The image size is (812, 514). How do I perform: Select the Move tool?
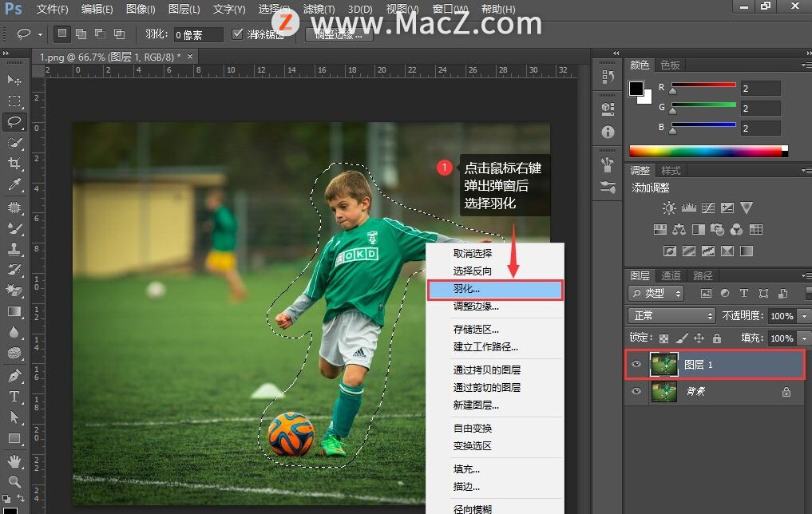[14, 80]
